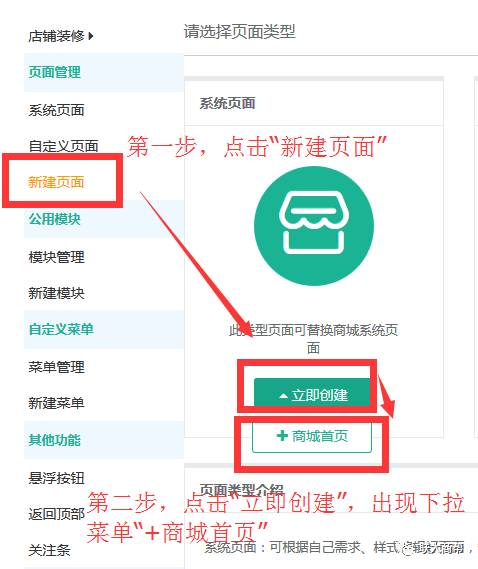Open 新建模块 in sidebar
The height and width of the screenshot is (569, 478).
tap(57, 293)
